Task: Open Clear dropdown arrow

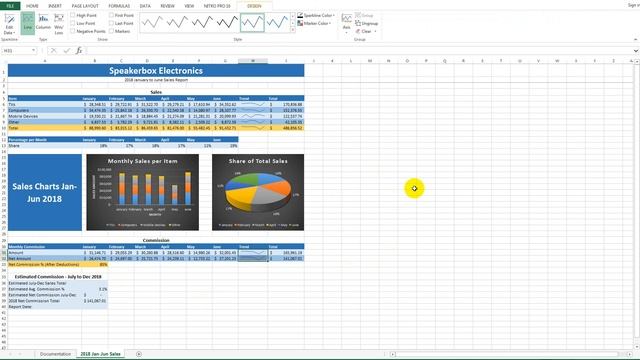Action: [375, 31]
